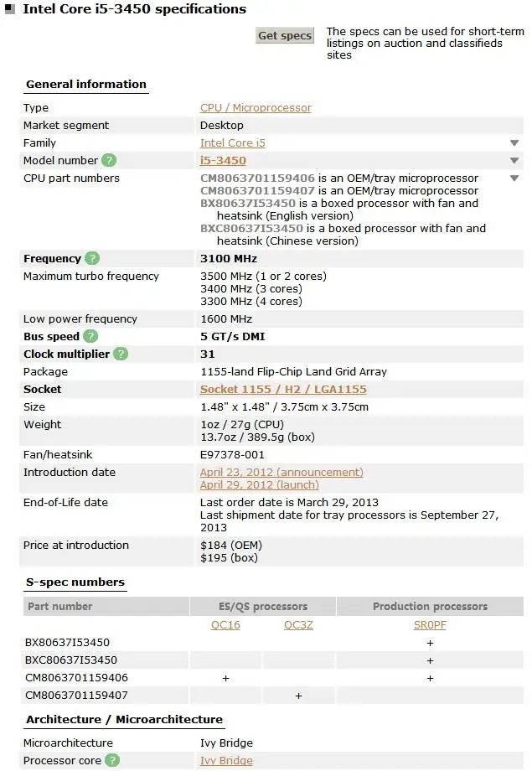This screenshot has width=532, height=771.
Task: Click help icon next to Model number
Action: (x=110, y=160)
